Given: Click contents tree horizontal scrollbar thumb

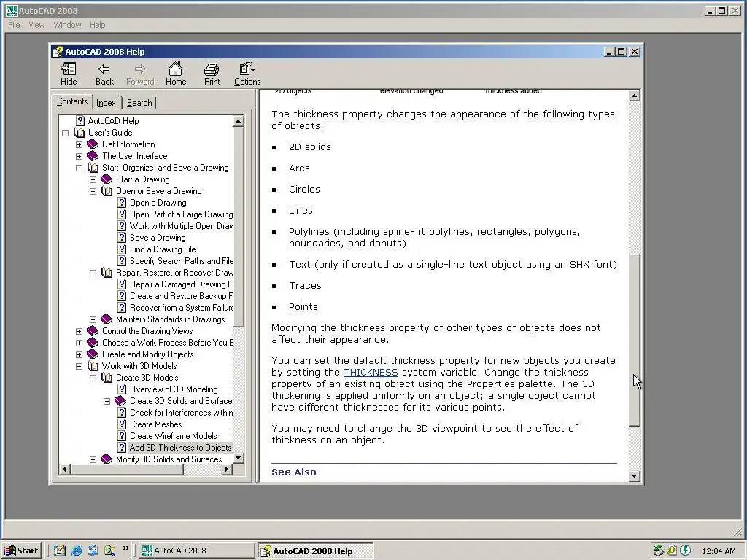Looking at the screenshot, I should (127, 470).
